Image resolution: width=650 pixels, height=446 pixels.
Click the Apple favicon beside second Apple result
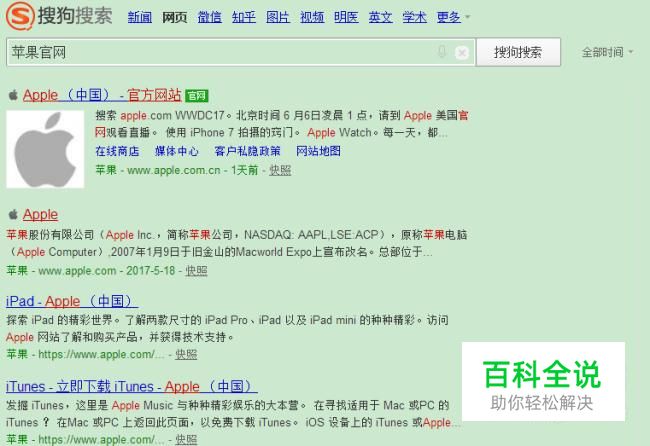coord(13,215)
